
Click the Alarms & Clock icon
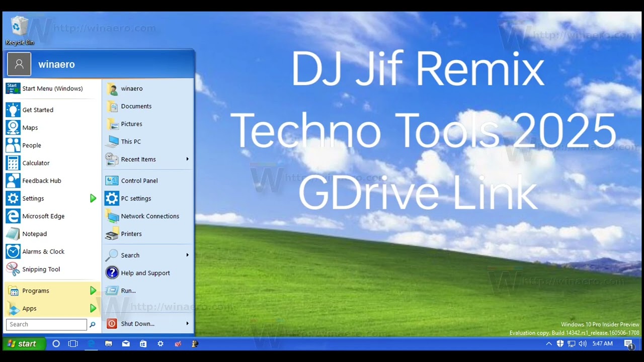point(13,251)
